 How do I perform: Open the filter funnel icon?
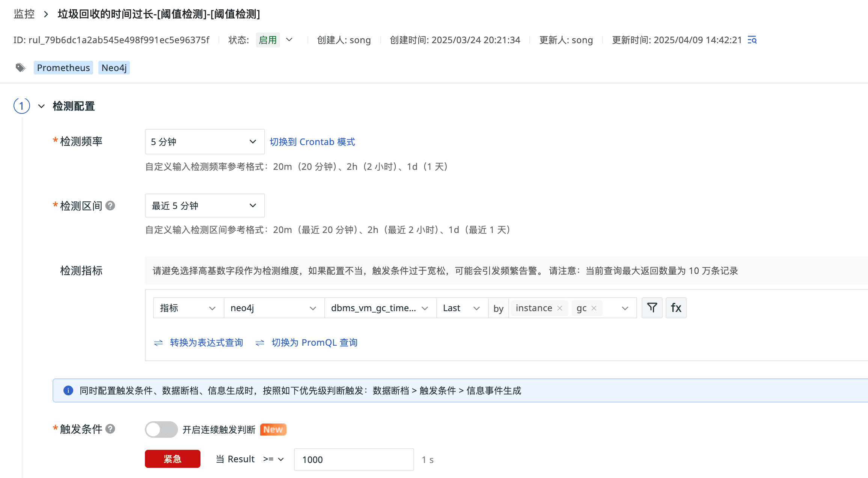652,308
